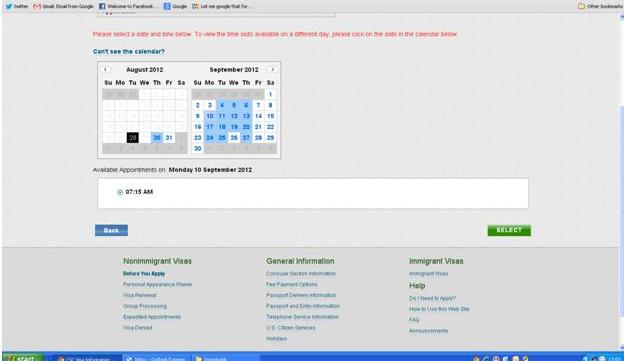The width and height of the screenshot is (624, 361).
Task: Pick September 4 on the calendar
Action: [x=222, y=105]
